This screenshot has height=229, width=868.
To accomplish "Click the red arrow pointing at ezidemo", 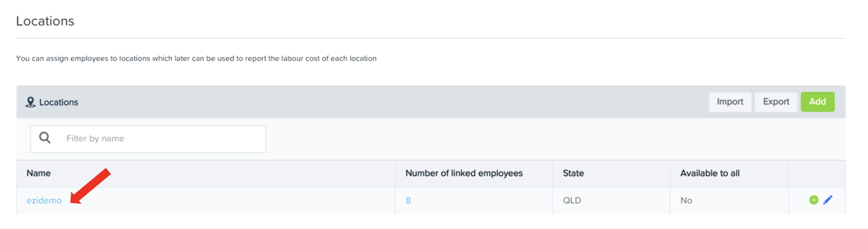I will pos(90,186).
